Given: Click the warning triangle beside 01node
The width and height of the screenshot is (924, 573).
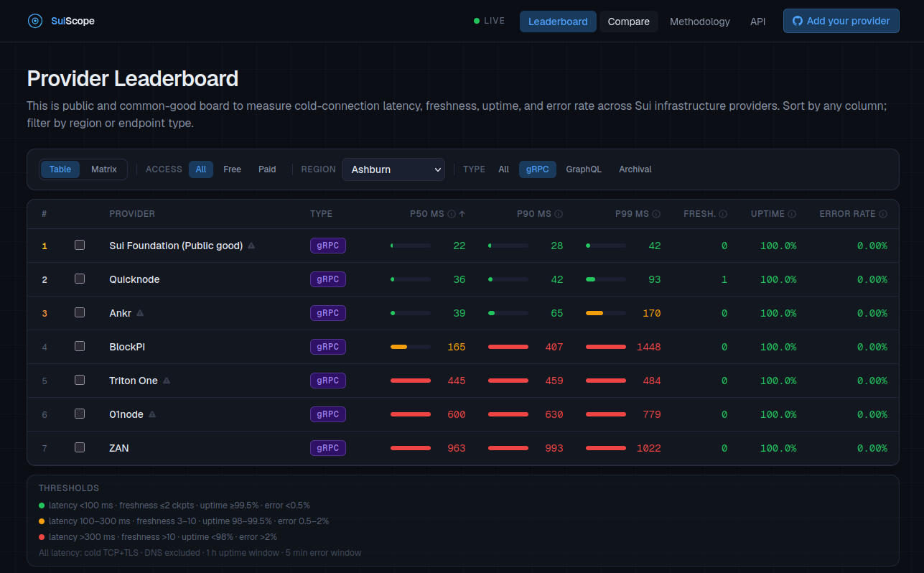Looking at the screenshot, I should (x=152, y=414).
